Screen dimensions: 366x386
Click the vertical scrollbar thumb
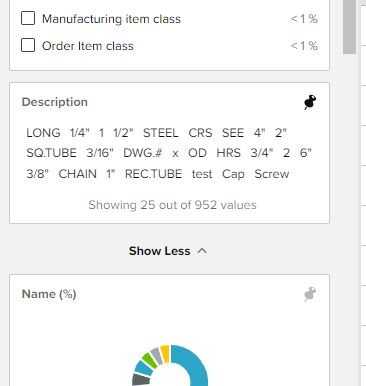click(x=349, y=27)
